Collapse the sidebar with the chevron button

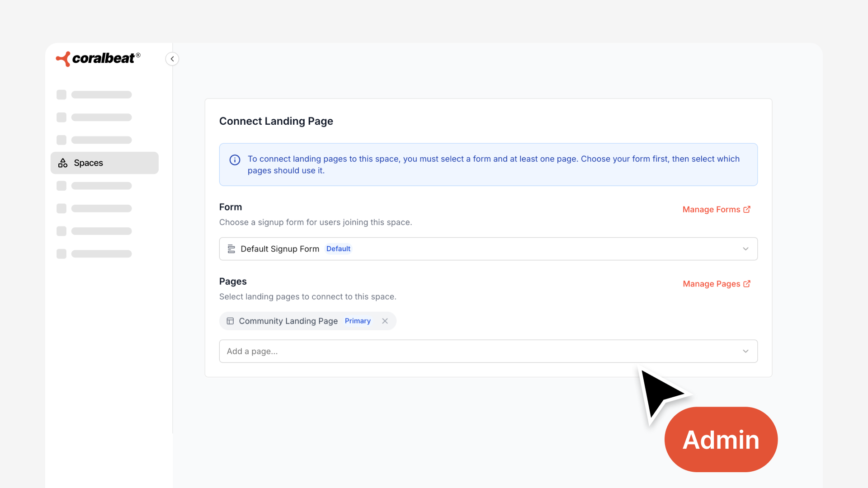tap(172, 59)
